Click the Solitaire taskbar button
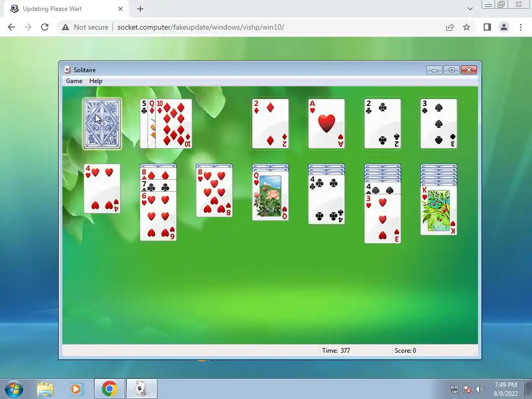 click(x=141, y=389)
